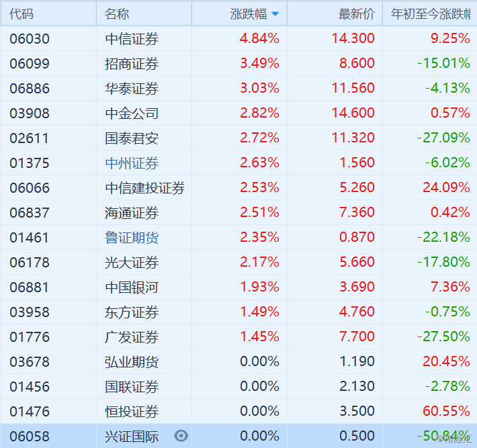This screenshot has height=448, width=477.
Task: Select stock code 01456
Action: click(x=30, y=387)
